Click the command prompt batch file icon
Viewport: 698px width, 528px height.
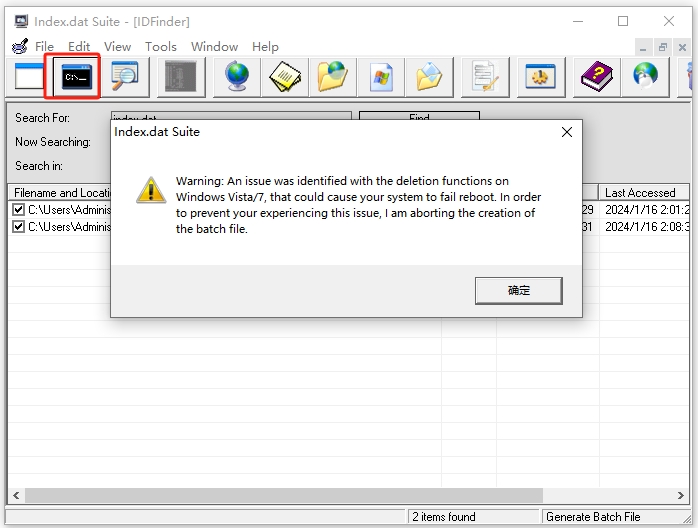(76, 77)
